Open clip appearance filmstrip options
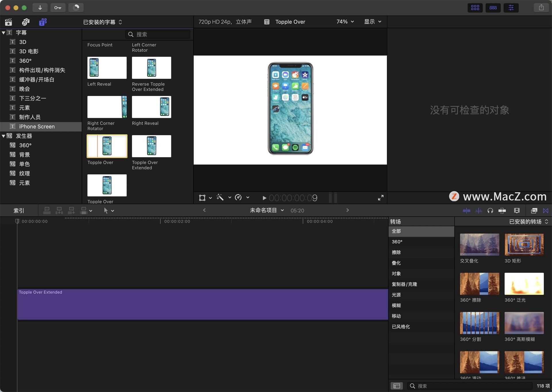 517,211
